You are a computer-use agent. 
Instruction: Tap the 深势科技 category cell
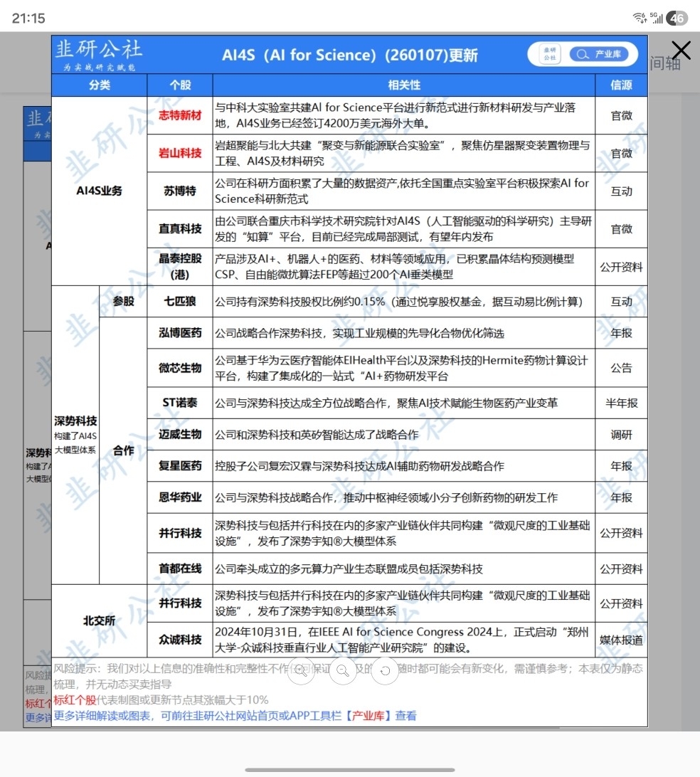click(x=75, y=435)
